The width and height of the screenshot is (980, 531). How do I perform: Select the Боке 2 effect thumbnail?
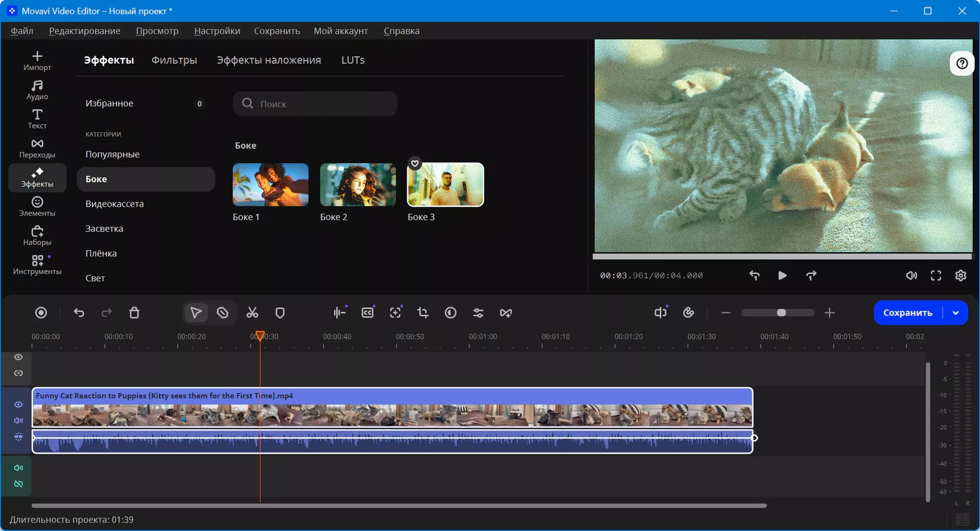point(358,185)
